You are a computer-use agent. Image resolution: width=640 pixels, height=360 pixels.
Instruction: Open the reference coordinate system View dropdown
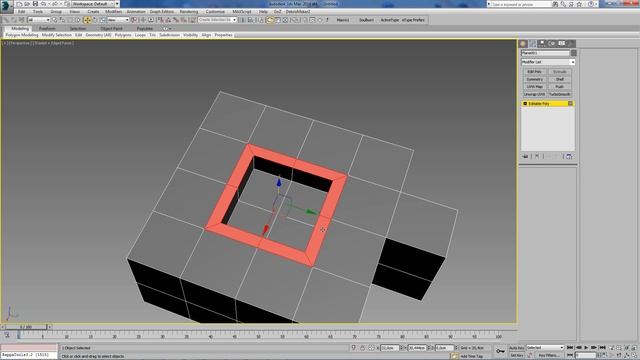(x=118, y=20)
